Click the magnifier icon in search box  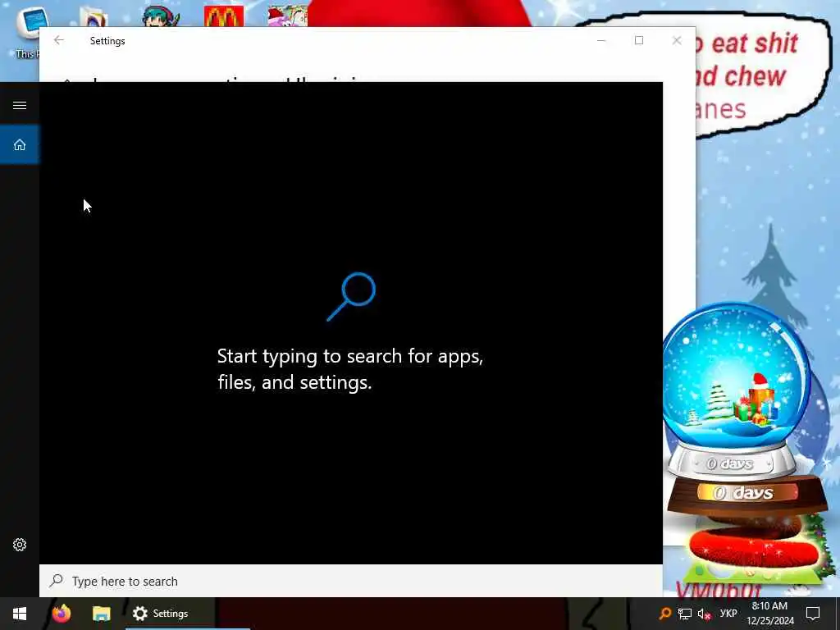point(57,581)
